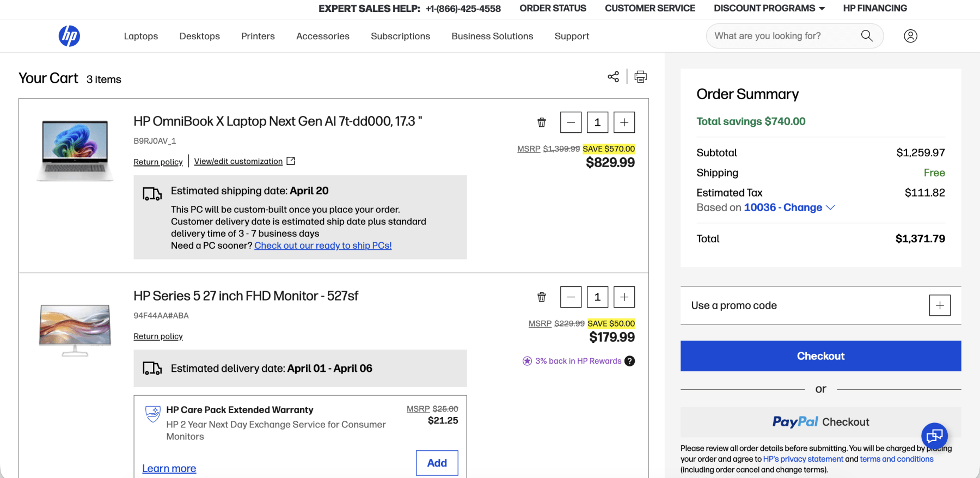Image resolution: width=980 pixels, height=478 pixels.
Task: Click the HP logo icon
Action: tap(69, 36)
